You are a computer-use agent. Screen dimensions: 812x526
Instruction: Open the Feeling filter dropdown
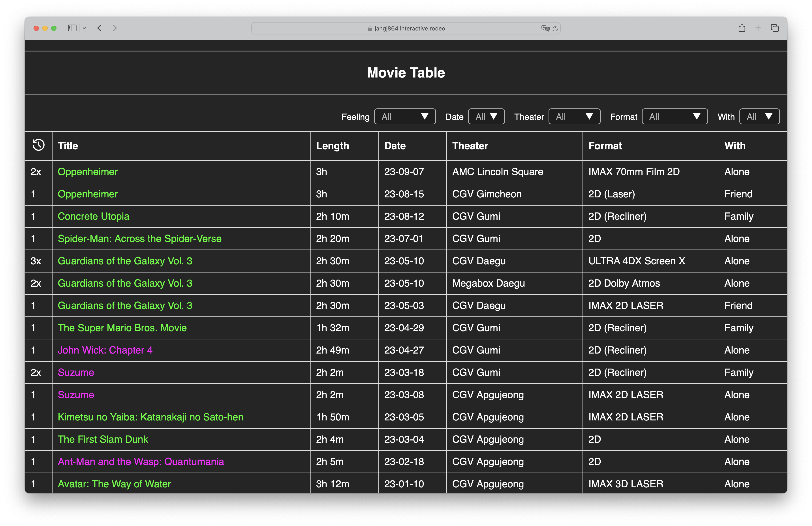pos(405,117)
